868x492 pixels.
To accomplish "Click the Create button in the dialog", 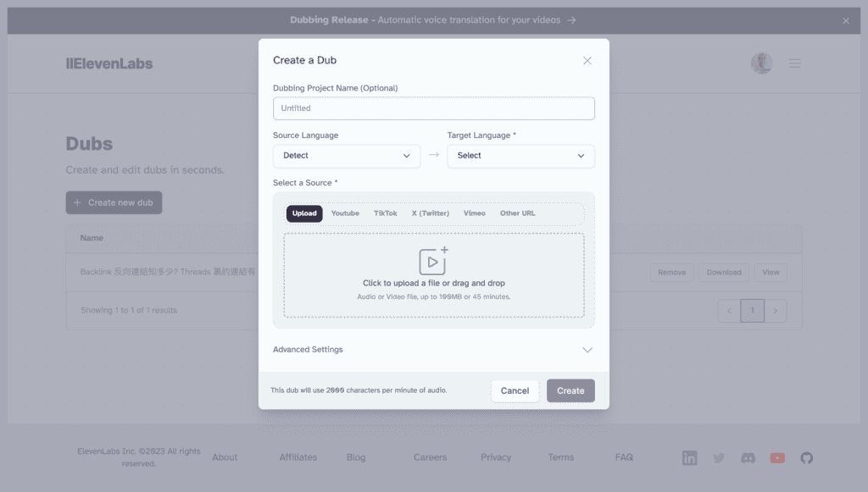I will coord(570,391).
